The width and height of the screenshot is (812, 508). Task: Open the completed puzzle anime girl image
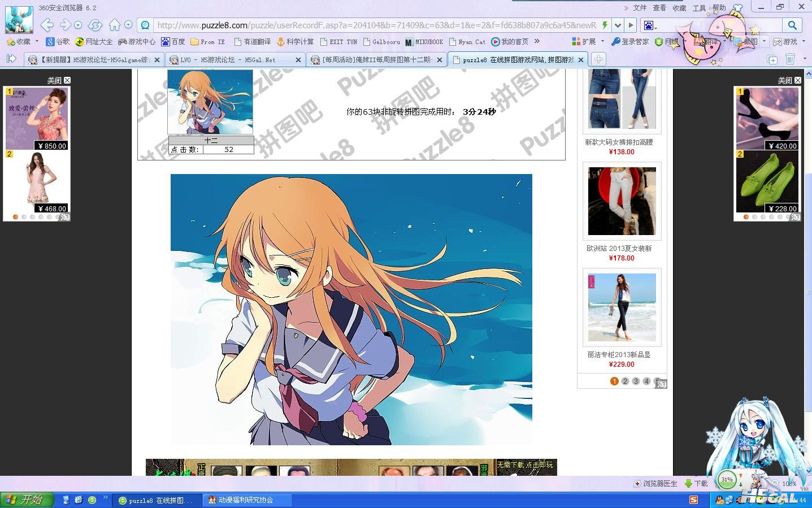(351, 310)
